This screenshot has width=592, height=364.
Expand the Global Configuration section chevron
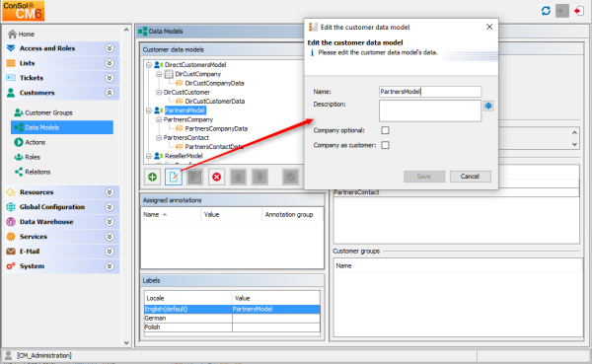pos(110,207)
